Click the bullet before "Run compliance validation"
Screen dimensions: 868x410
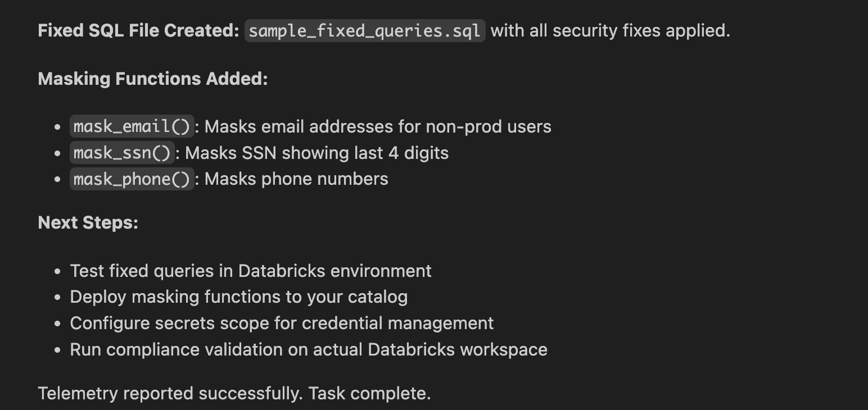[57, 350]
